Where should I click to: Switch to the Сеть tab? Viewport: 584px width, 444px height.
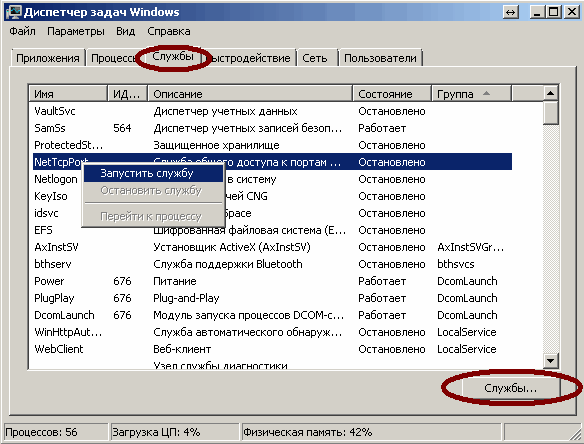click(x=315, y=58)
